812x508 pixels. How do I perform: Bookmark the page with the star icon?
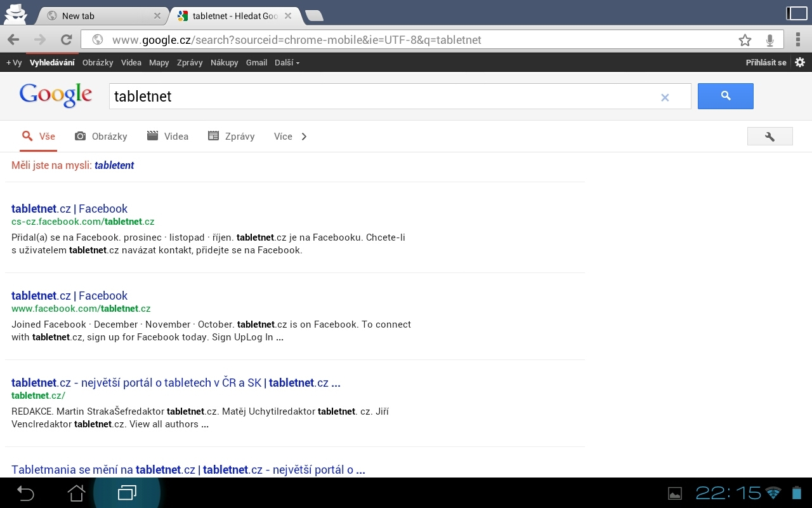click(x=745, y=39)
